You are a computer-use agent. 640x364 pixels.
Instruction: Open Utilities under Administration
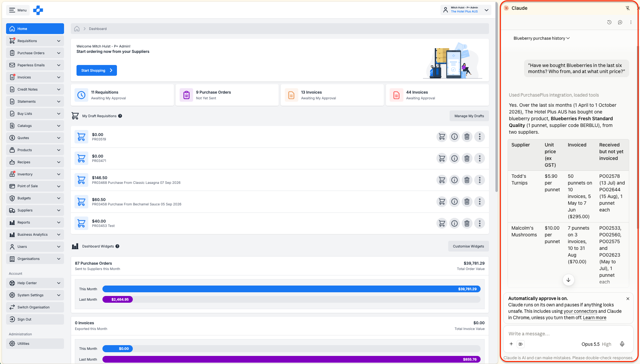point(35,343)
